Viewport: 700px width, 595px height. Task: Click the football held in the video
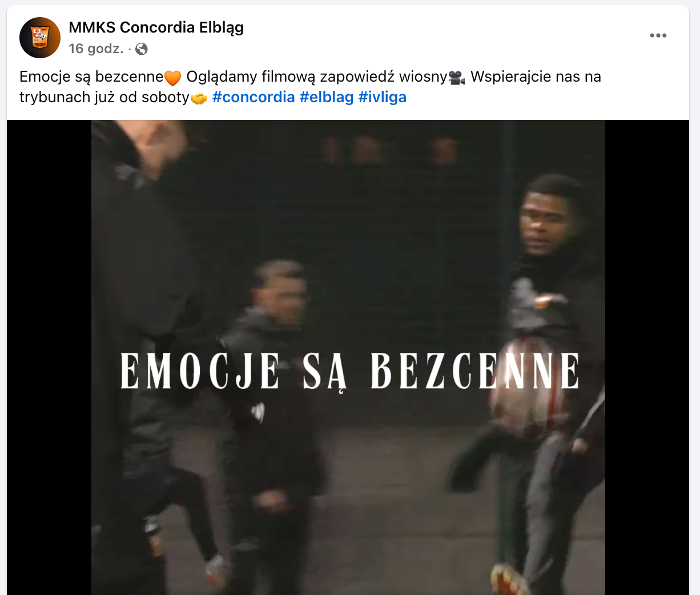click(528, 388)
